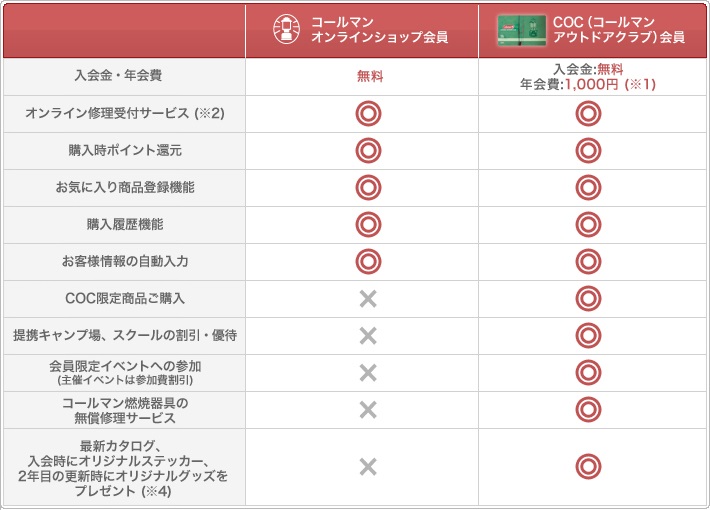Click the green COC membership card image
This screenshot has height=510, width=710.
(x=521, y=30)
